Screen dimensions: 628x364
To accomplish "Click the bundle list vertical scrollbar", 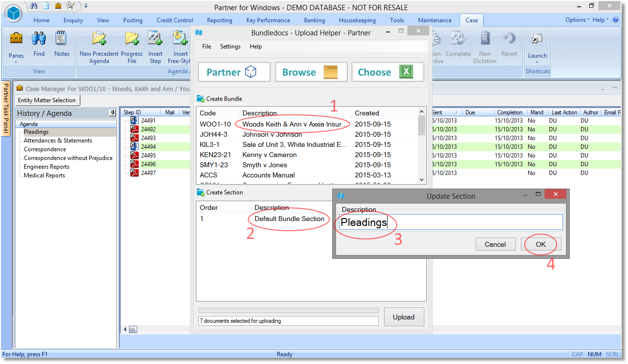I will [x=422, y=145].
